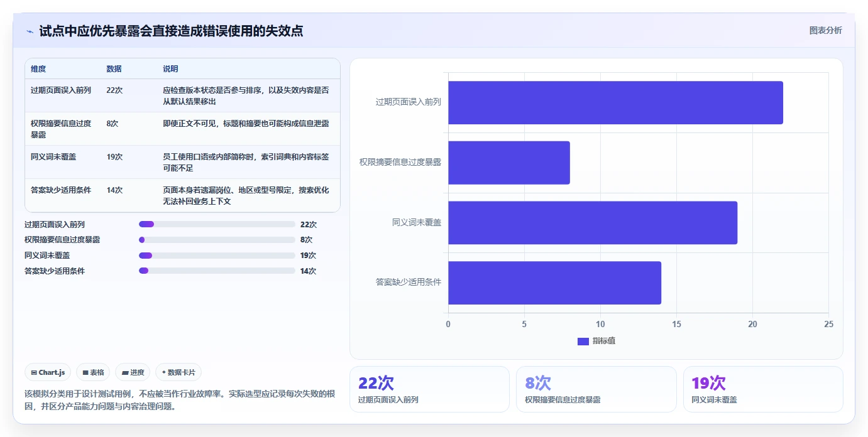Click the 权限摘要信息过度暴露 table row label

click(x=61, y=129)
